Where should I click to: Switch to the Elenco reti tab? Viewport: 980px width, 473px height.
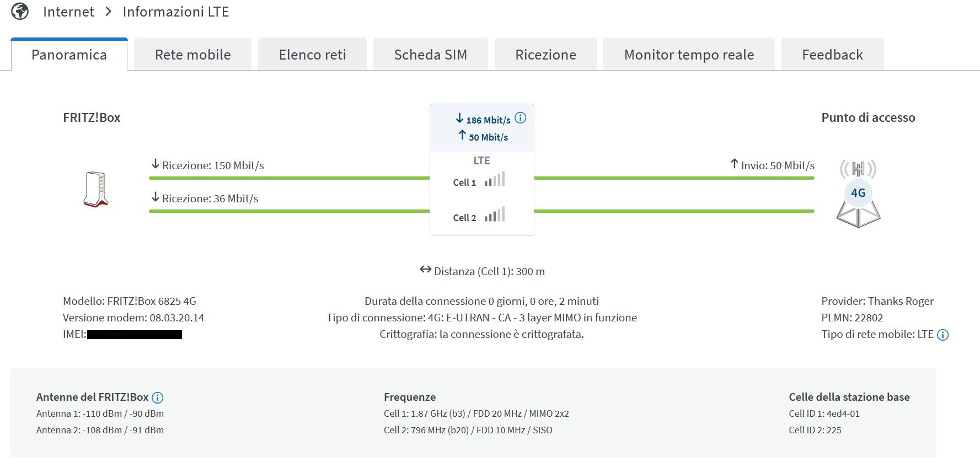click(312, 55)
